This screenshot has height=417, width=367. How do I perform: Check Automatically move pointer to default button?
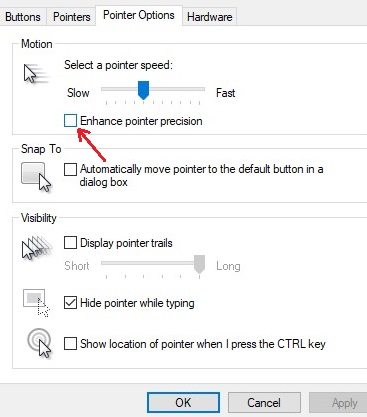click(x=70, y=169)
